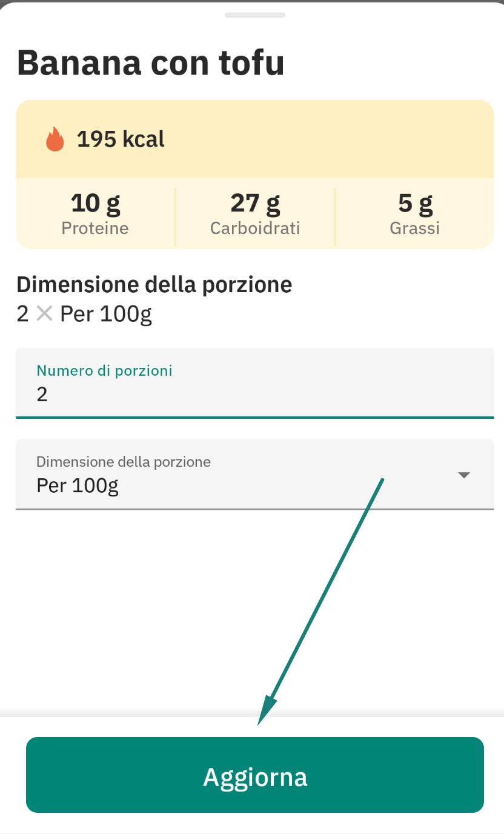Image resolution: width=504 pixels, height=834 pixels.
Task: Tap the Carboidrati label
Action: [x=255, y=229]
